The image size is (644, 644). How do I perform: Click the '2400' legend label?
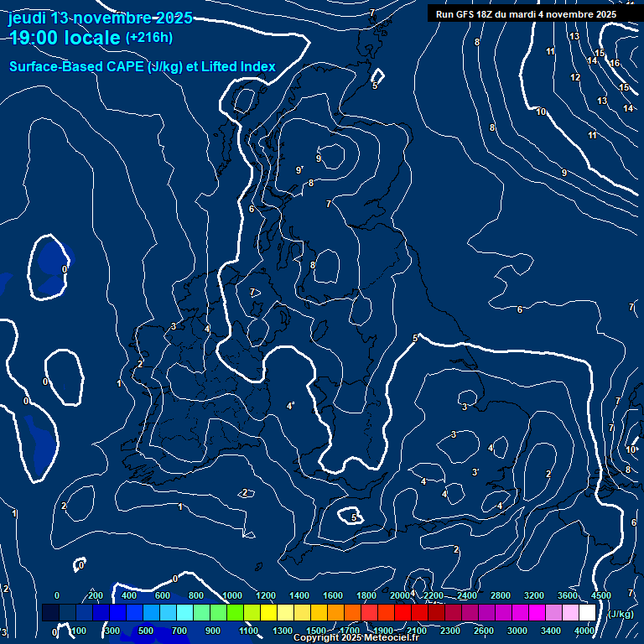pos(467,595)
